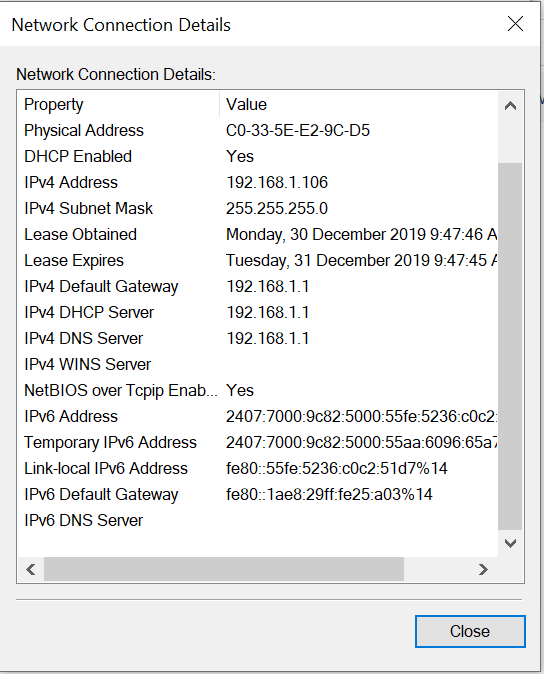Click the vertical scrollbar thumb
This screenshot has height=674, width=544.
(510, 346)
